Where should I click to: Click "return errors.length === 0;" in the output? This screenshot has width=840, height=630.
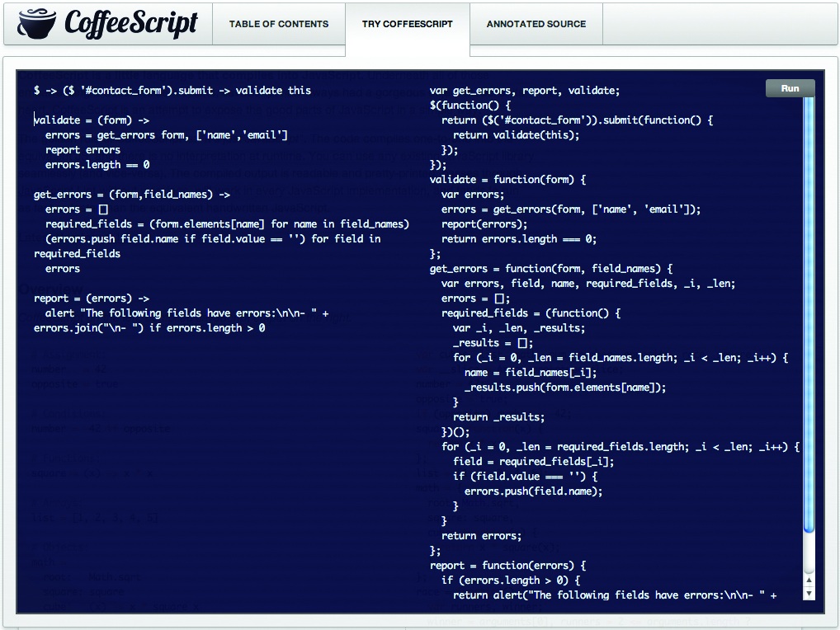click(519, 239)
